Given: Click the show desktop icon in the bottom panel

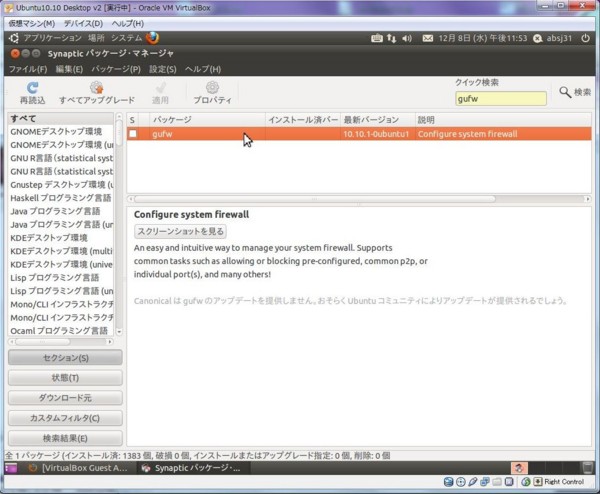Looking at the screenshot, I should coord(11,468).
